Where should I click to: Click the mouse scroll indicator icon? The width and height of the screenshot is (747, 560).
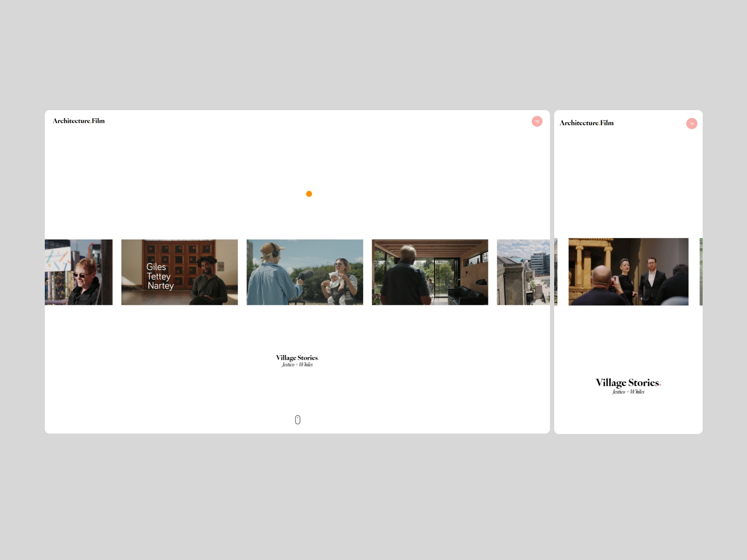[297, 420]
